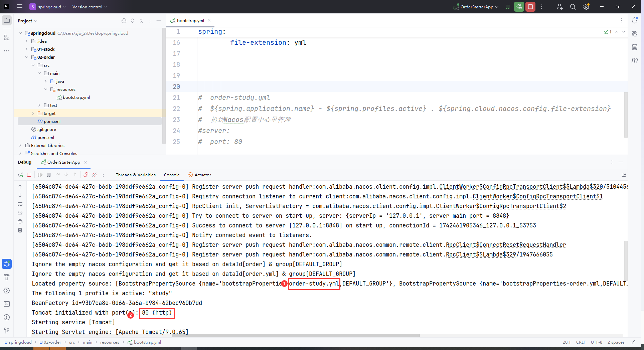Change UTF-8 file encoding
Viewport: 644px width, 350px height.
(596, 342)
